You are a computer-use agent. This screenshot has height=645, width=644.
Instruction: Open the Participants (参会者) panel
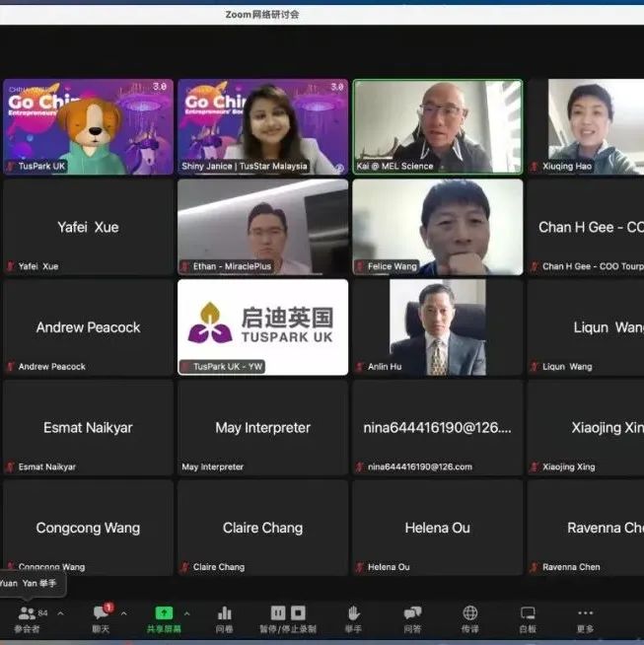point(27,619)
